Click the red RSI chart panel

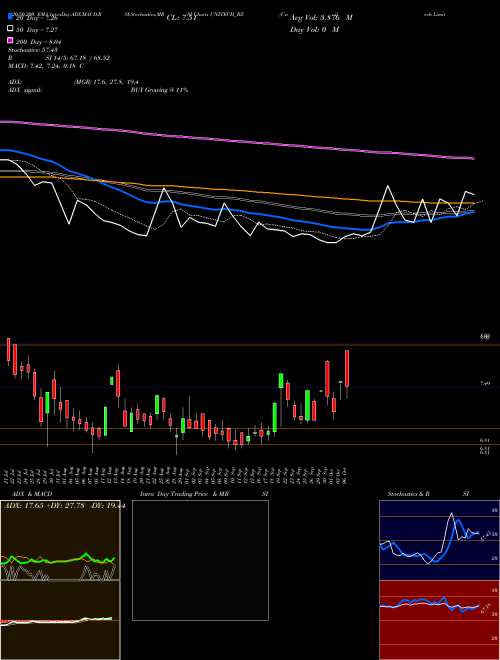point(439,620)
